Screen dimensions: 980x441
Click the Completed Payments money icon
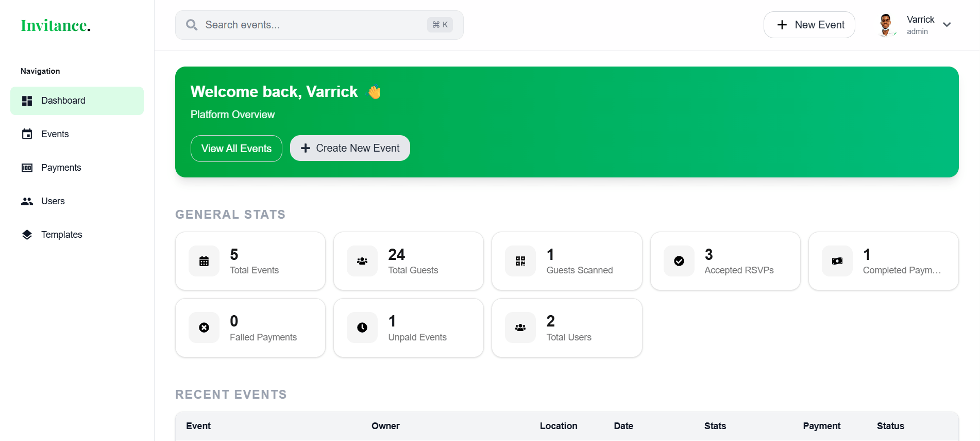pyautogui.click(x=837, y=261)
